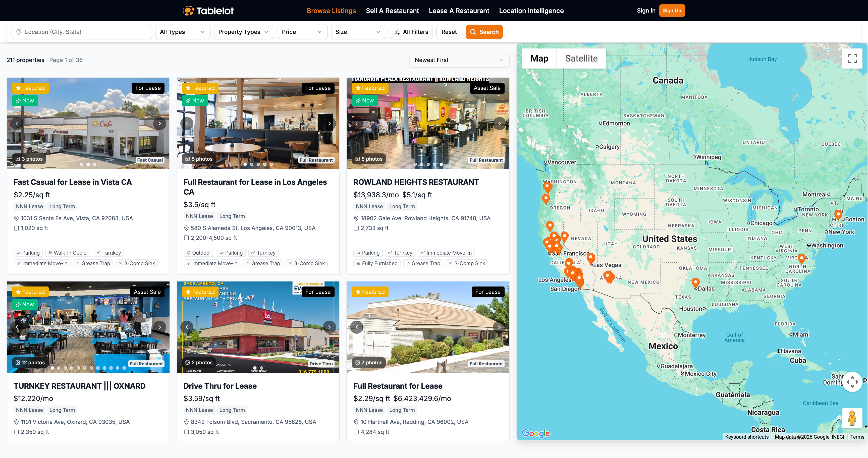868x458 pixels.
Task: Toggle the map fullscreen view icon
Action: (x=852, y=59)
